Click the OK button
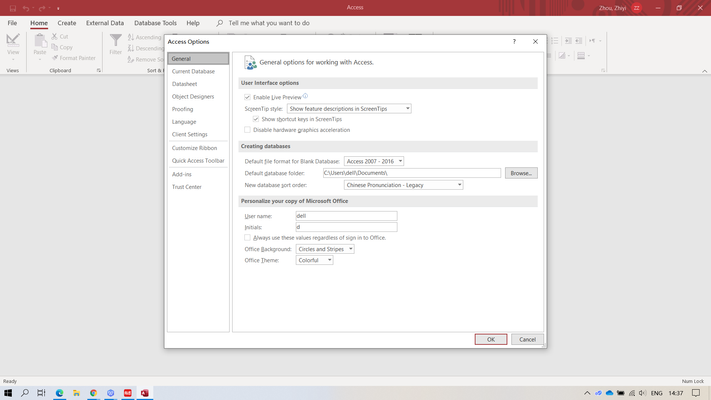The height and width of the screenshot is (400, 711). 491,339
